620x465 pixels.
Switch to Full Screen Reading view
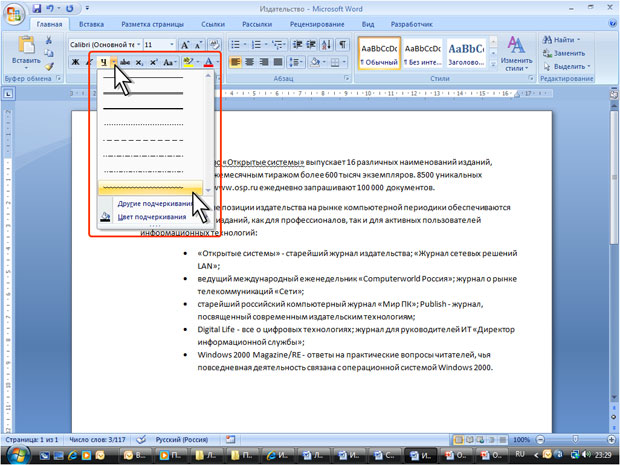pyautogui.click(x=469, y=440)
